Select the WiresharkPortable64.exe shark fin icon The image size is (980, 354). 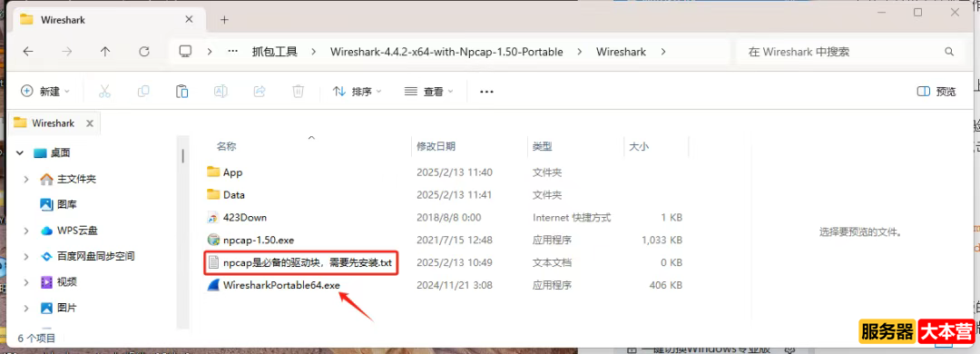214,285
